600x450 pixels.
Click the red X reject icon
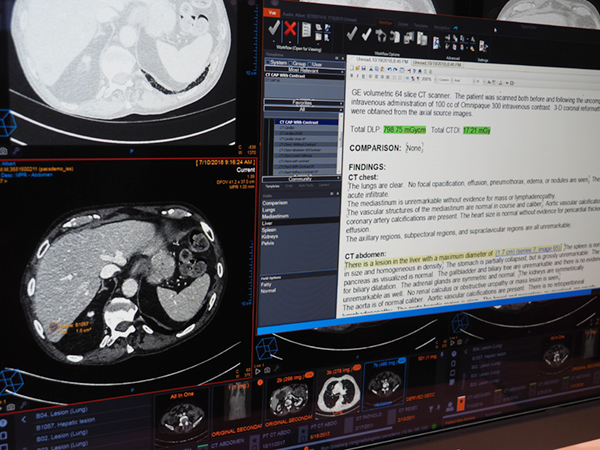tap(290, 31)
